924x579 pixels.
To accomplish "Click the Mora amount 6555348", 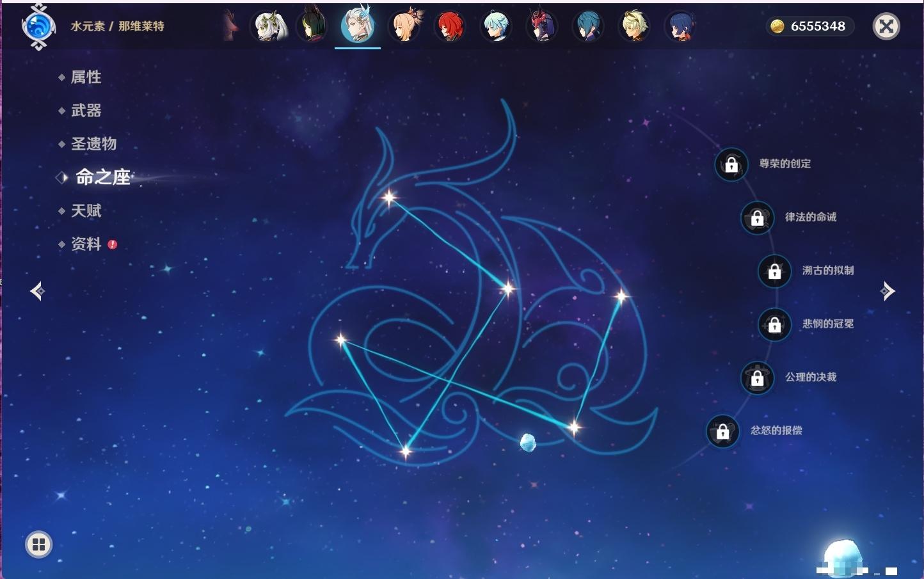I will [818, 26].
